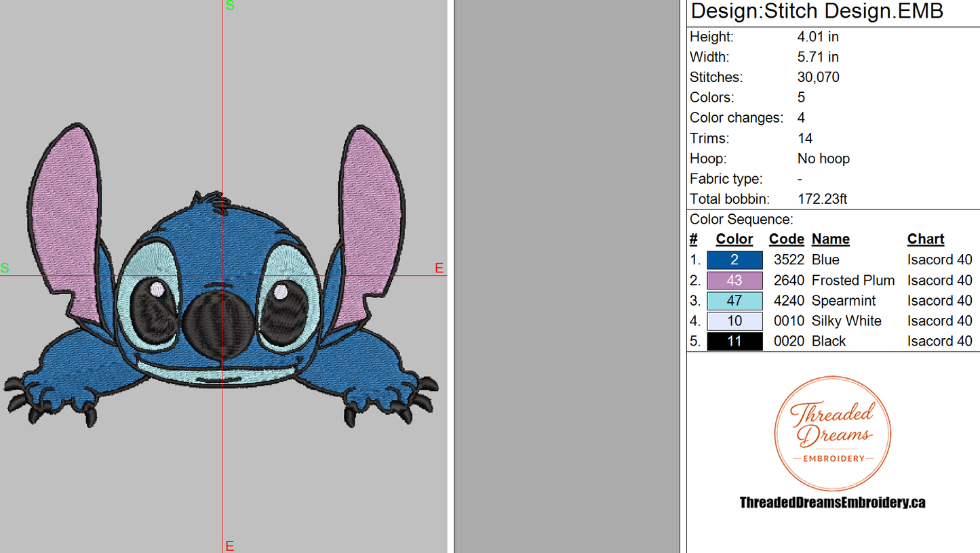Click the stitches value 30,070
The image size is (980, 553).
point(819,77)
